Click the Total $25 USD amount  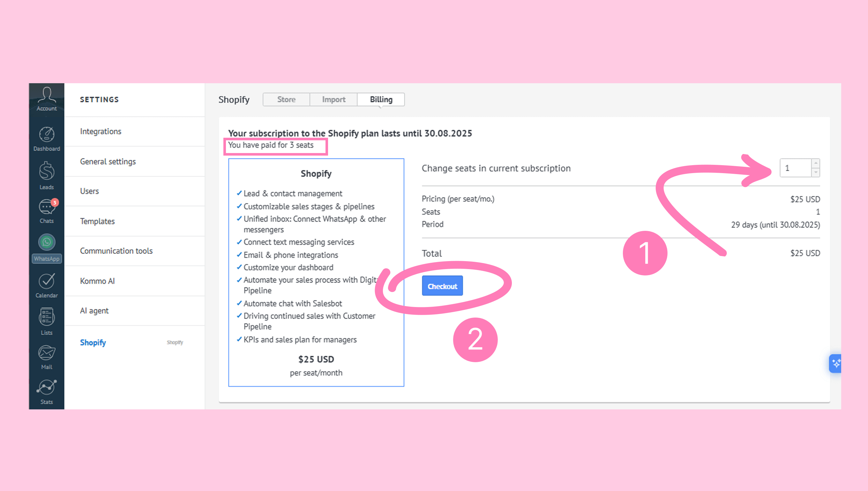pyautogui.click(x=805, y=253)
